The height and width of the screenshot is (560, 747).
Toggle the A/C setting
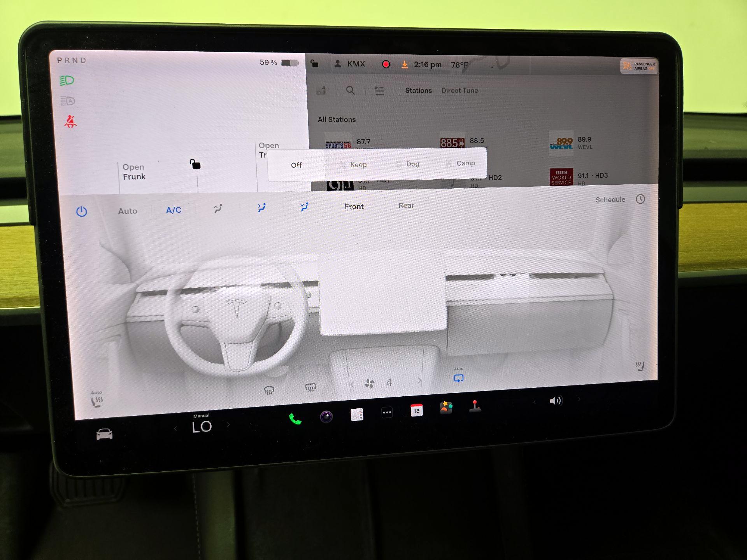pos(174,210)
